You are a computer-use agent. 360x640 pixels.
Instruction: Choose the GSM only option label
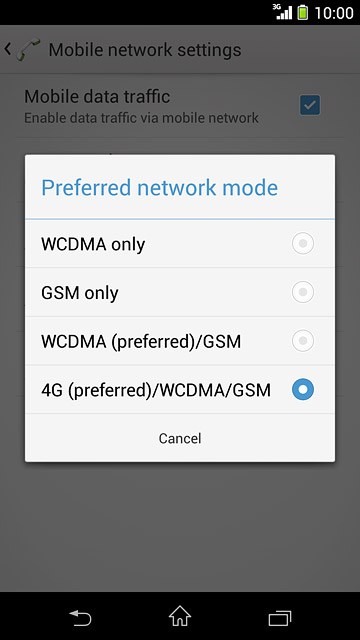tap(80, 293)
